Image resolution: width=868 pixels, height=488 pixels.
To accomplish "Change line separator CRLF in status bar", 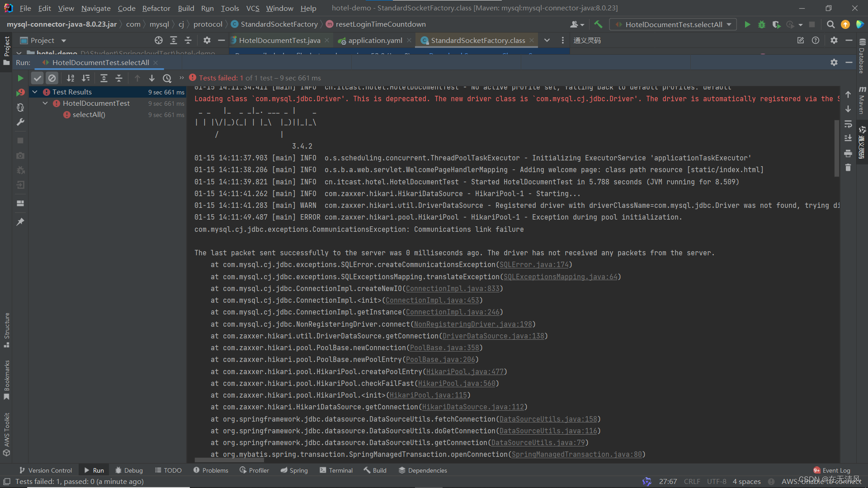I will [692, 482].
